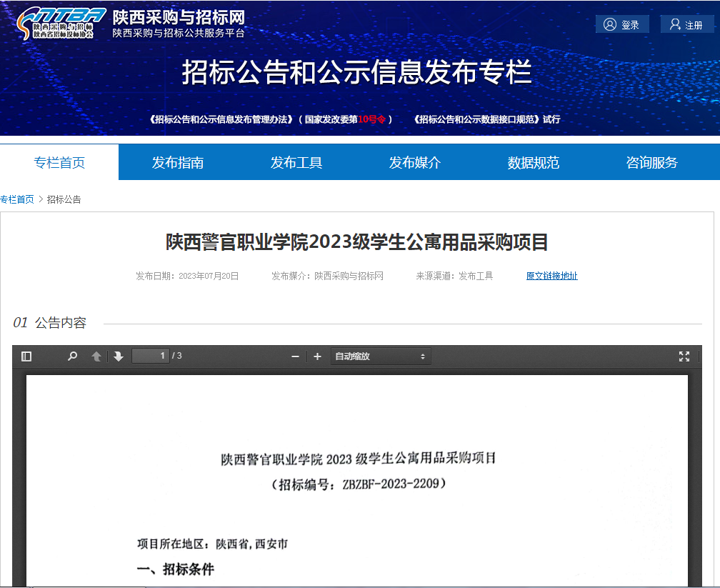The image size is (720, 588).
Task: Open the 原文链接地址 link
Action: click(x=551, y=276)
